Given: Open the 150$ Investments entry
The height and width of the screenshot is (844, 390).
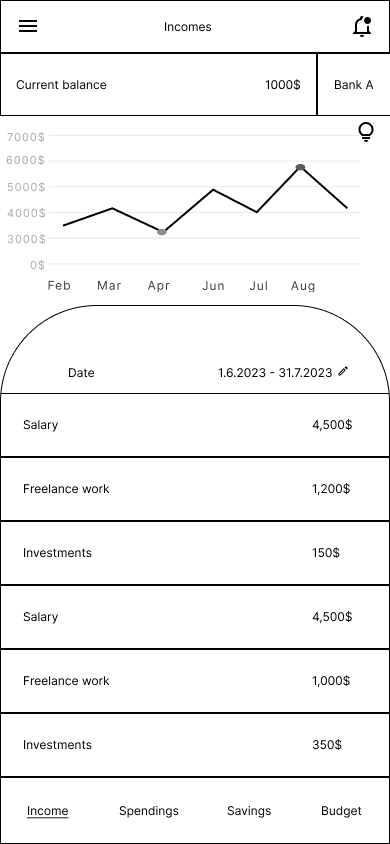Looking at the screenshot, I should click(195, 553).
